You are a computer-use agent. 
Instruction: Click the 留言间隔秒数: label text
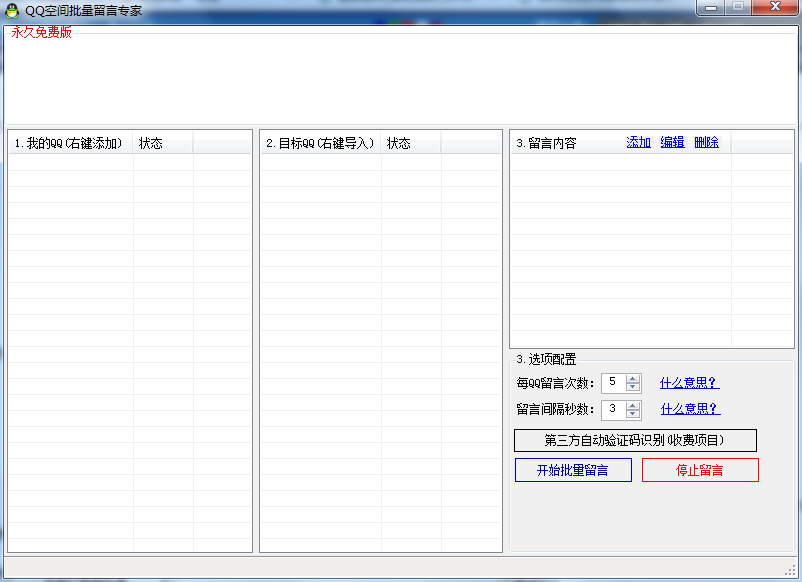tap(555, 409)
